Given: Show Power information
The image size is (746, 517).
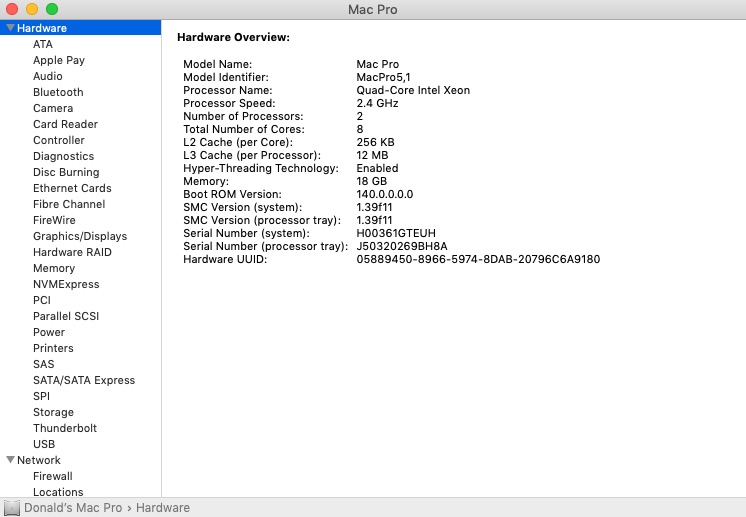Looking at the screenshot, I should pos(49,332).
